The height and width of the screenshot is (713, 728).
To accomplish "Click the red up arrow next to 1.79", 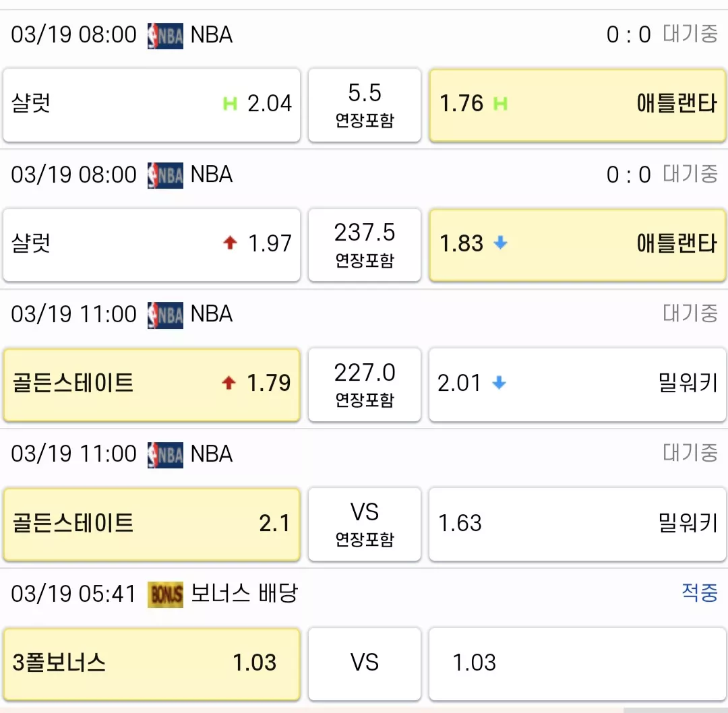I will pyautogui.click(x=229, y=383).
